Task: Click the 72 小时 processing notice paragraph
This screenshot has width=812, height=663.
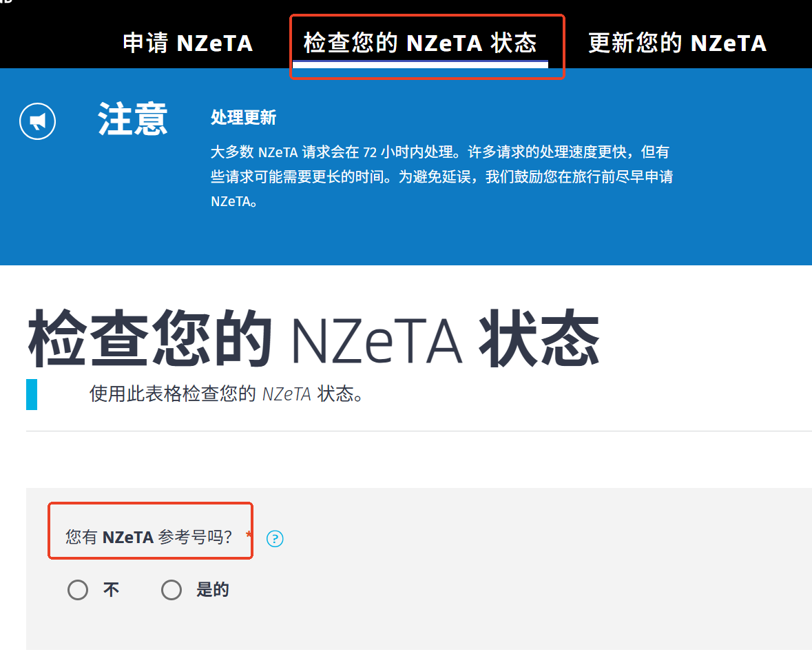Action: pyautogui.click(x=441, y=177)
